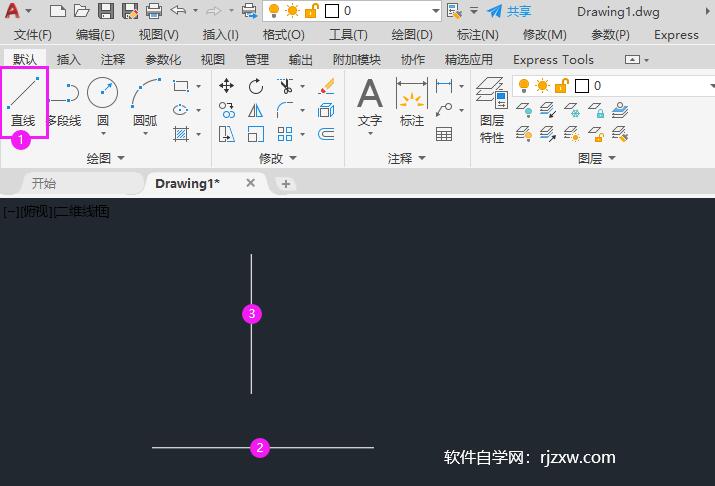The height and width of the screenshot is (486, 715).
Task: Switch to the 开始 start tab
Action: tap(44, 183)
